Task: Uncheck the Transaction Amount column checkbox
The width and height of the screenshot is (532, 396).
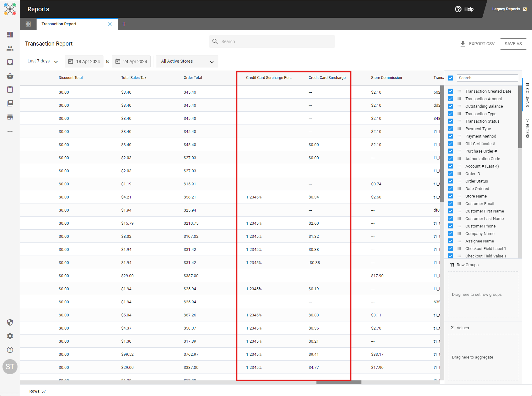Action: click(450, 99)
